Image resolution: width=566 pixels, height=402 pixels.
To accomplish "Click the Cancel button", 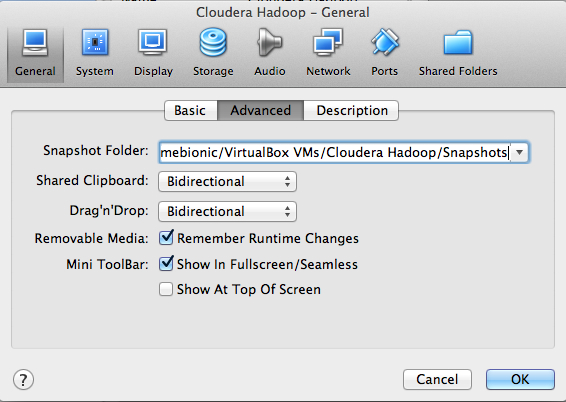I will point(437,379).
